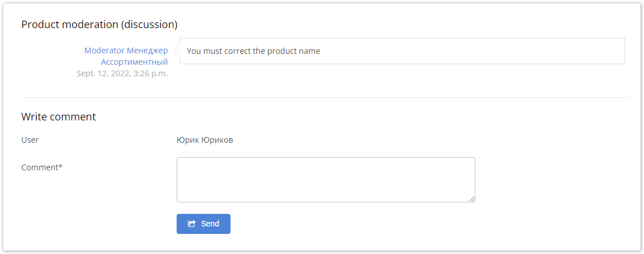This screenshot has height=254, width=644.
Task: Click the word (discussion) in the heading
Action: [x=149, y=24]
